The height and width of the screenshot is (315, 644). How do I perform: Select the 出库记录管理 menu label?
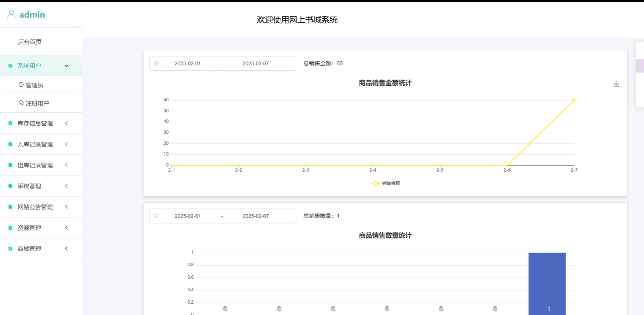pyautogui.click(x=35, y=165)
